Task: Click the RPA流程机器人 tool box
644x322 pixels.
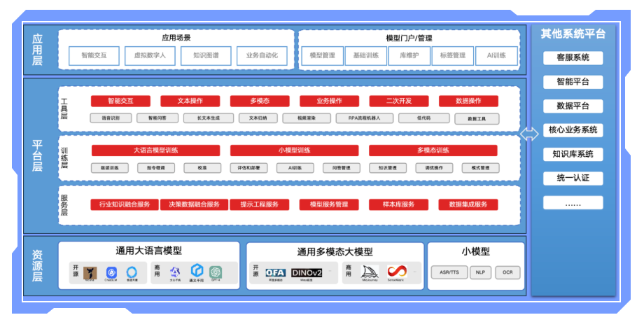Action: click(364, 118)
